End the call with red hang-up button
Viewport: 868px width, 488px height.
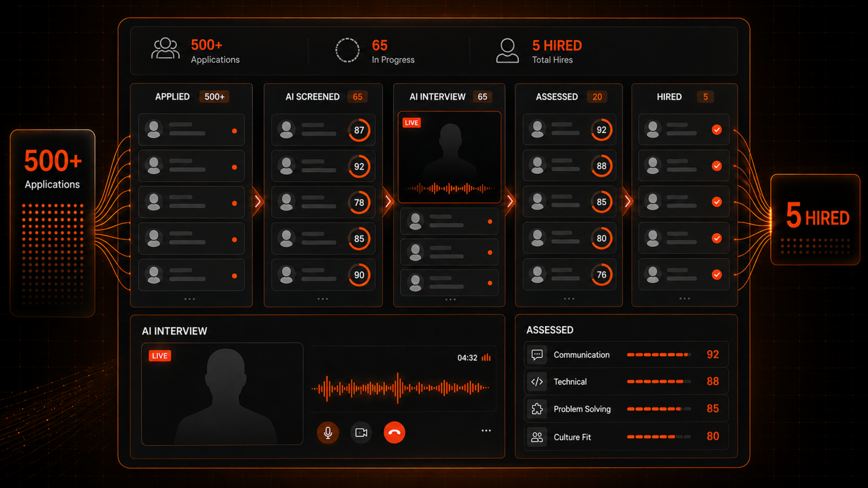394,432
